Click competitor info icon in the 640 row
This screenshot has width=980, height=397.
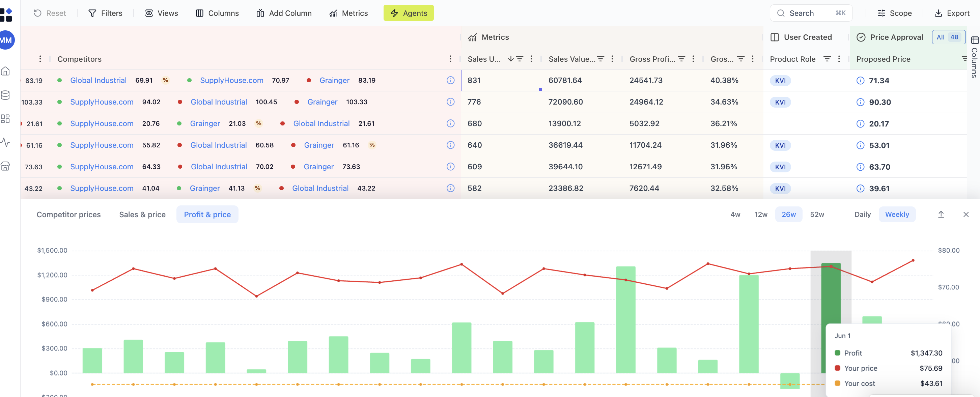[x=451, y=145]
